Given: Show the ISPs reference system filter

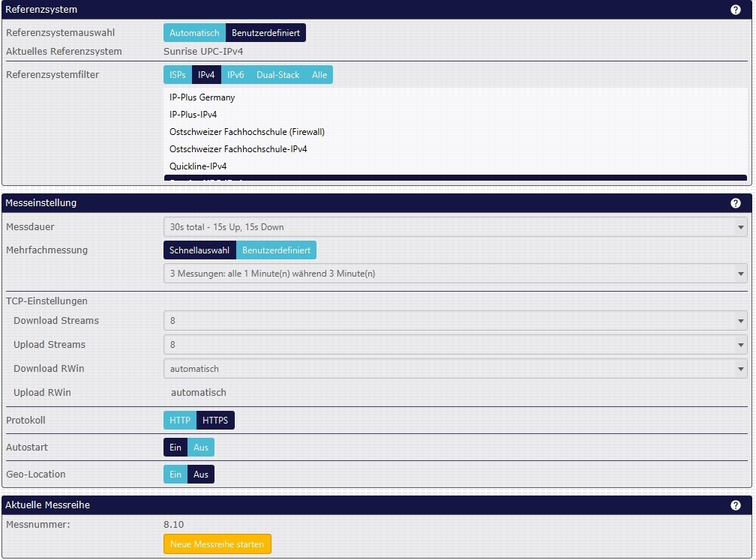Looking at the screenshot, I should [178, 75].
